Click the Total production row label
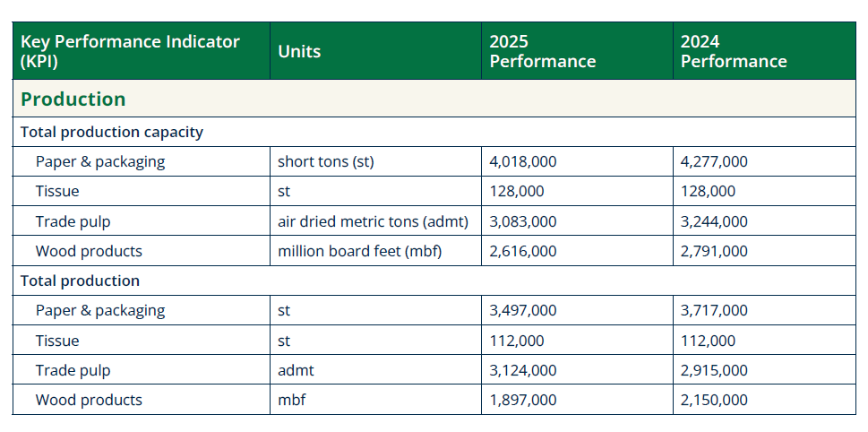Screen dimensions: 868x432 tap(80, 281)
